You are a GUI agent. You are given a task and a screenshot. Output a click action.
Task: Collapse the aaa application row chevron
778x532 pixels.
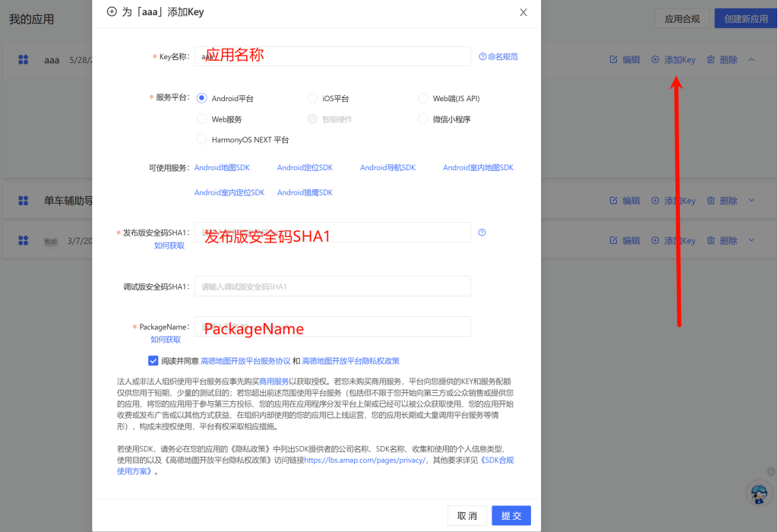pos(751,59)
